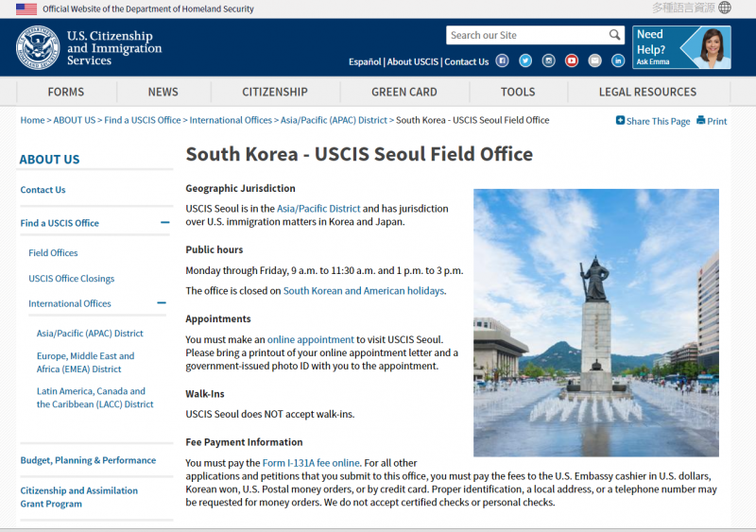Click the email updates envelope icon

coord(594,60)
